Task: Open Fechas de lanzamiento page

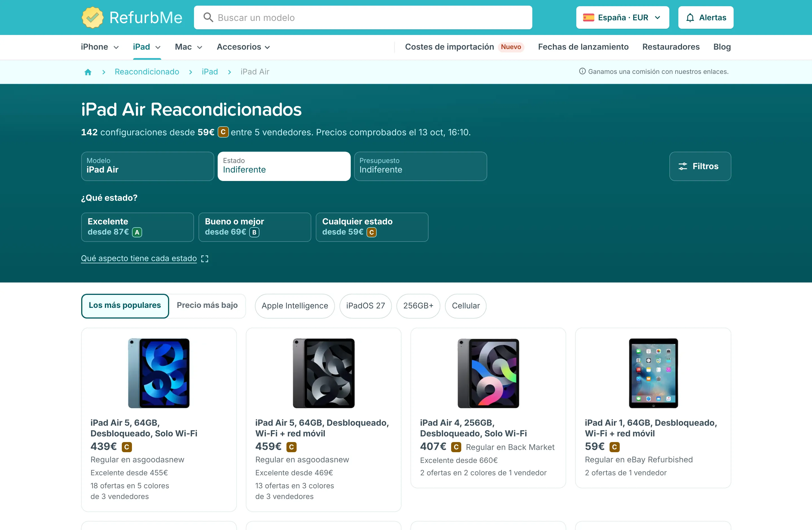Action: [x=583, y=47]
